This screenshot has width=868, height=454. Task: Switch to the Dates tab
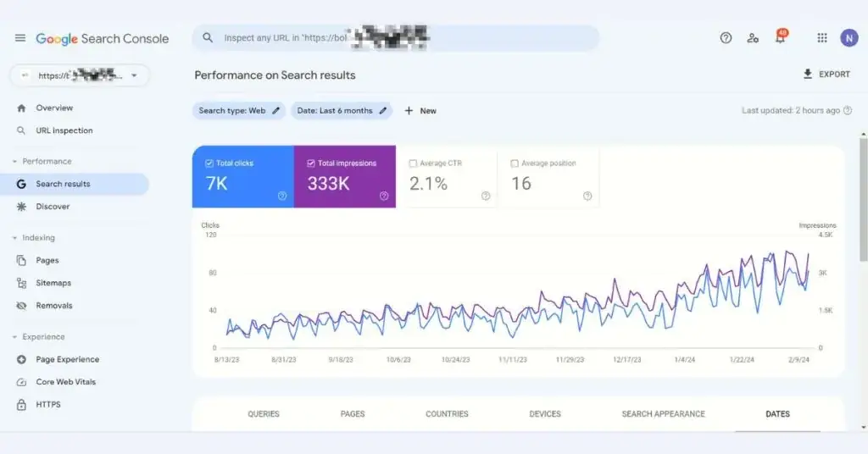778,413
